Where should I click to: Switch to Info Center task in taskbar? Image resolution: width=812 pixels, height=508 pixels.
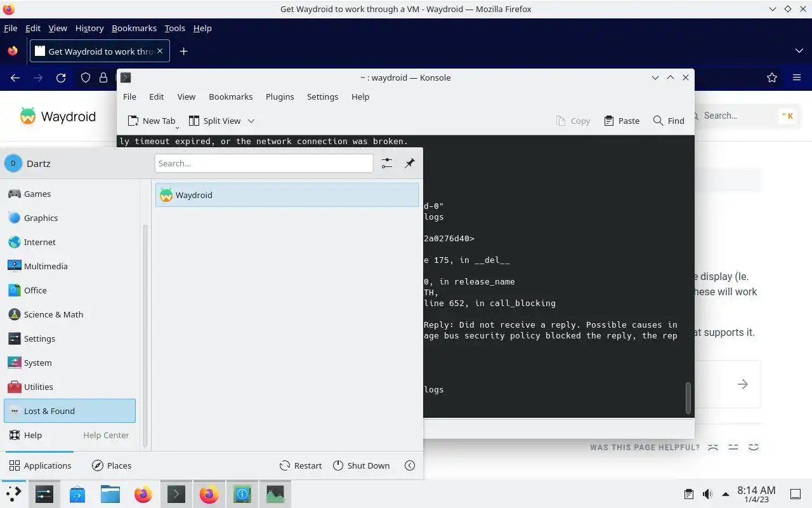pyautogui.click(x=242, y=494)
